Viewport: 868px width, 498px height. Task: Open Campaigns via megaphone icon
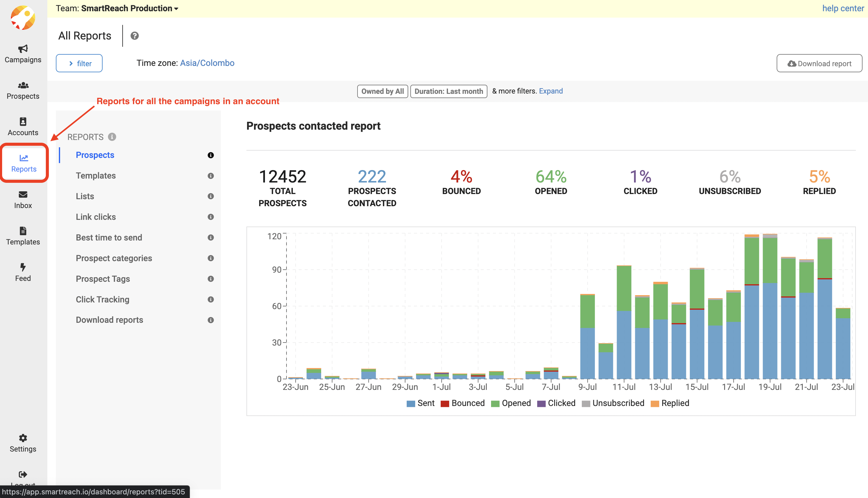point(23,49)
